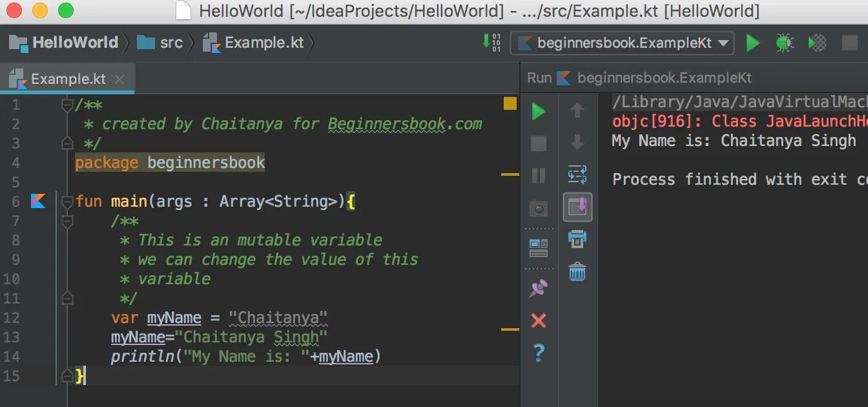Click the Example.kt breadcrumb in navigation bar

coord(253,43)
